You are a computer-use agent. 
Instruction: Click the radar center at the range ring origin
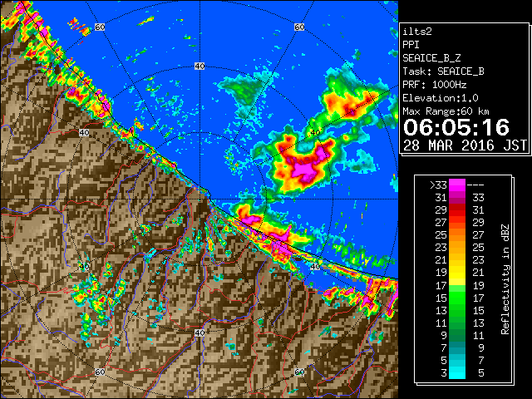click(x=199, y=199)
